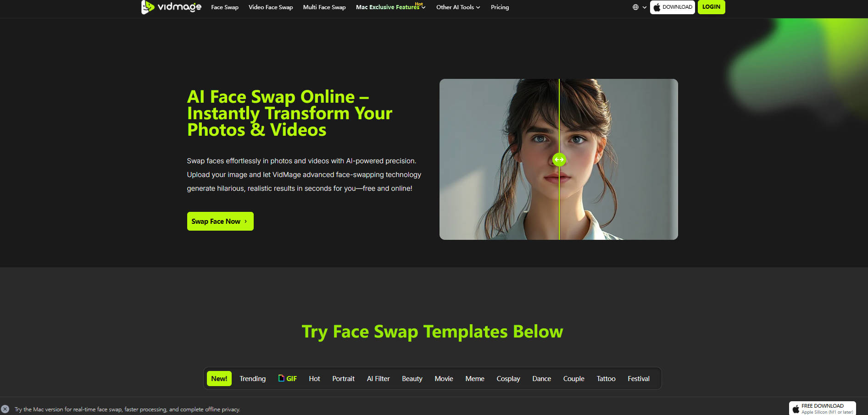Select the New! templates tab
Image resolution: width=868 pixels, height=415 pixels.
click(x=219, y=379)
